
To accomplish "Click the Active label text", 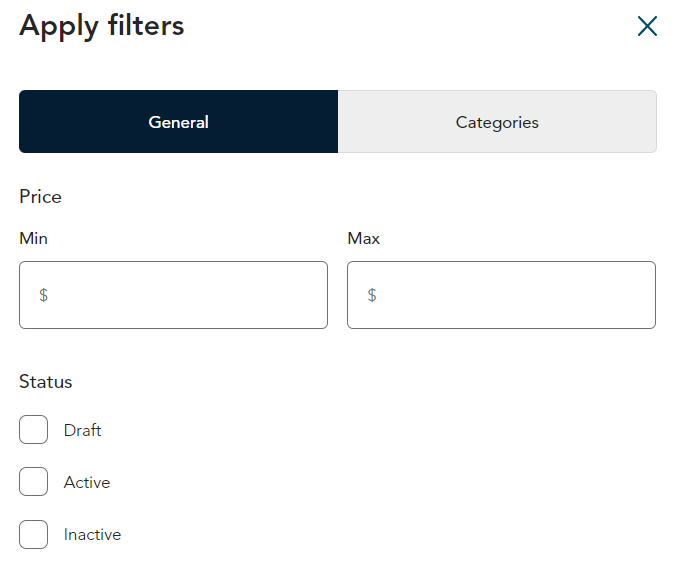I will coord(87,482).
